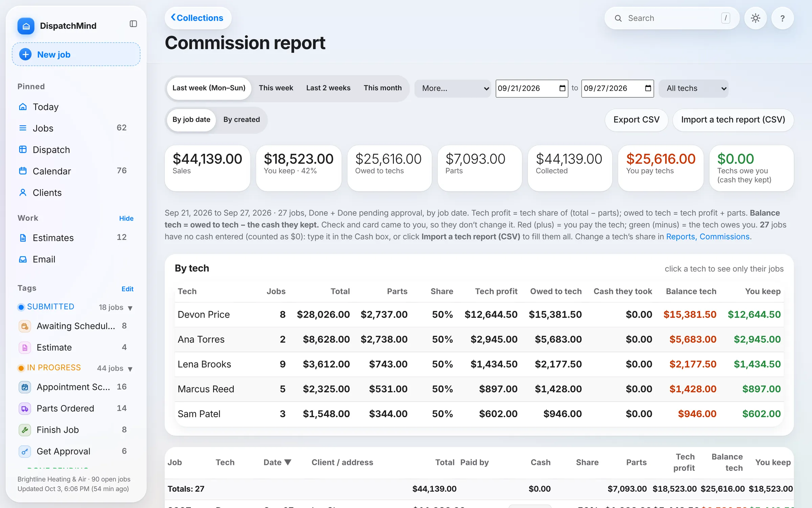The height and width of the screenshot is (508, 812).
Task: Click the DispatchMind logo icon
Action: (x=26, y=26)
